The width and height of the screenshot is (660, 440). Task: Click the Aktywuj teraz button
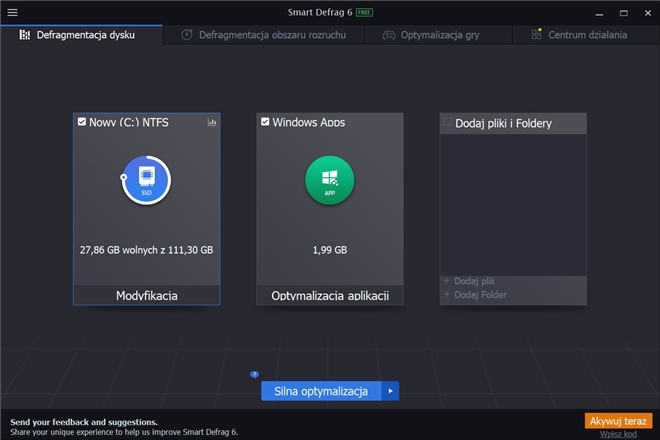pyautogui.click(x=618, y=421)
